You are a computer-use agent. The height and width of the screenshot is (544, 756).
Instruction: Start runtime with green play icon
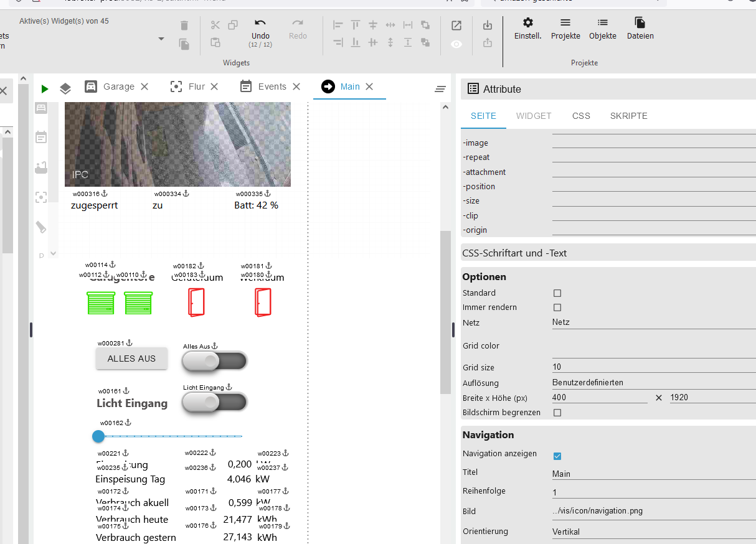[x=45, y=89]
